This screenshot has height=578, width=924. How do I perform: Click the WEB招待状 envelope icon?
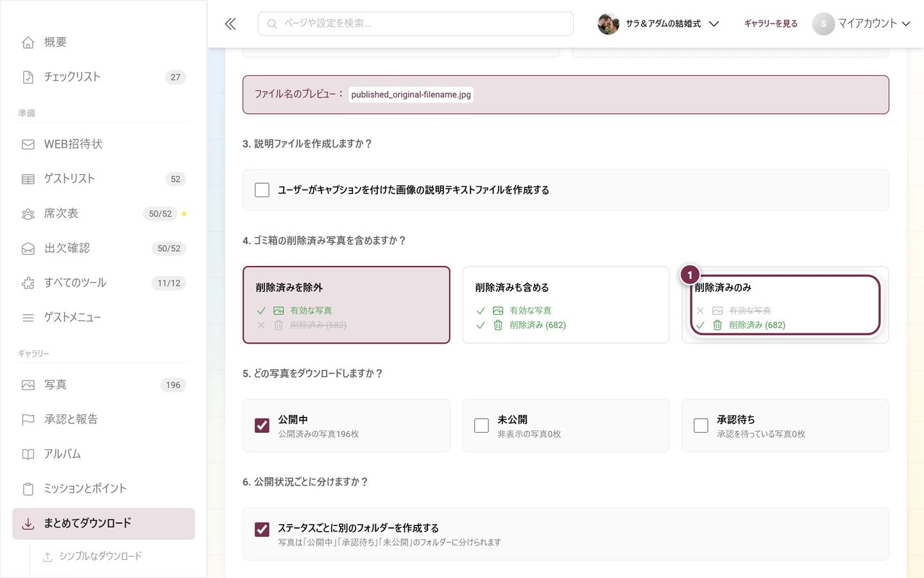[x=28, y=144]
